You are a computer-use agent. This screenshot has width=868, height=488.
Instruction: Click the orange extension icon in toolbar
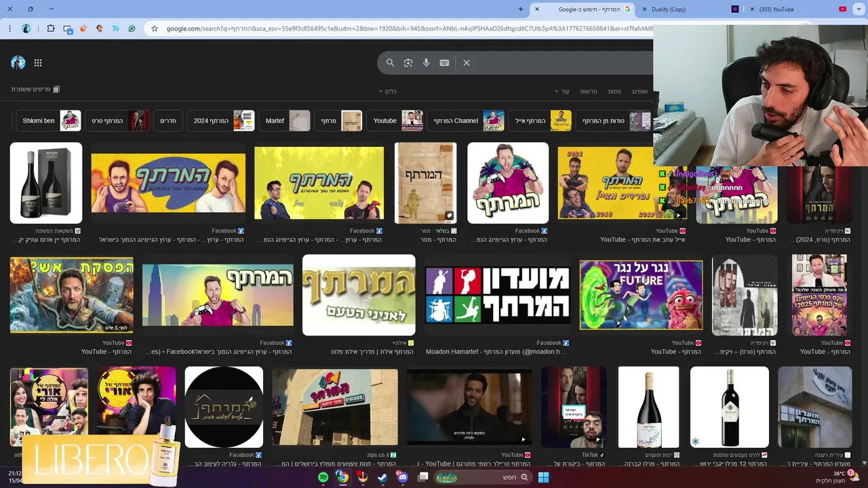point(83,28)
